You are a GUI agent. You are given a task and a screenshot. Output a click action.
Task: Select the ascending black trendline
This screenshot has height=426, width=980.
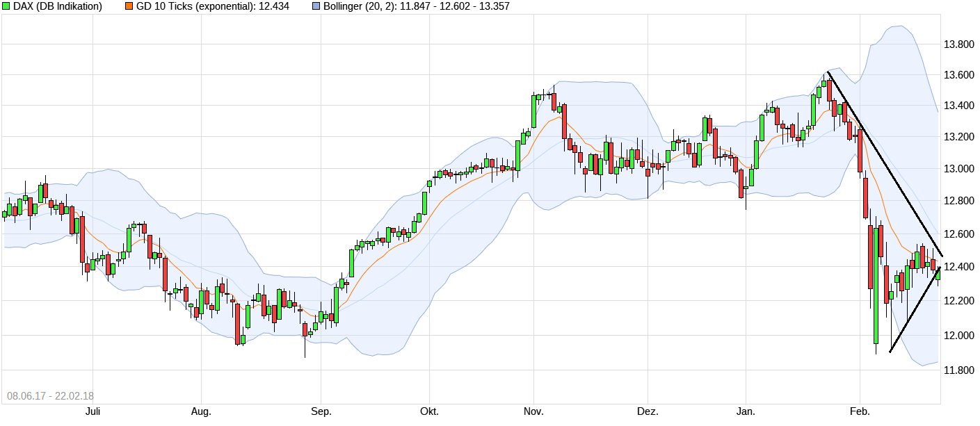point(915,310)
